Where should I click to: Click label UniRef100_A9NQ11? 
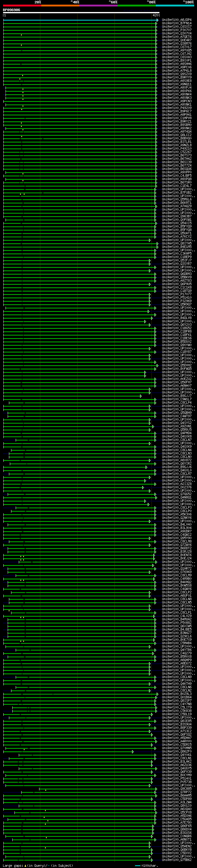pyautogui.click(x=177, y=84)
